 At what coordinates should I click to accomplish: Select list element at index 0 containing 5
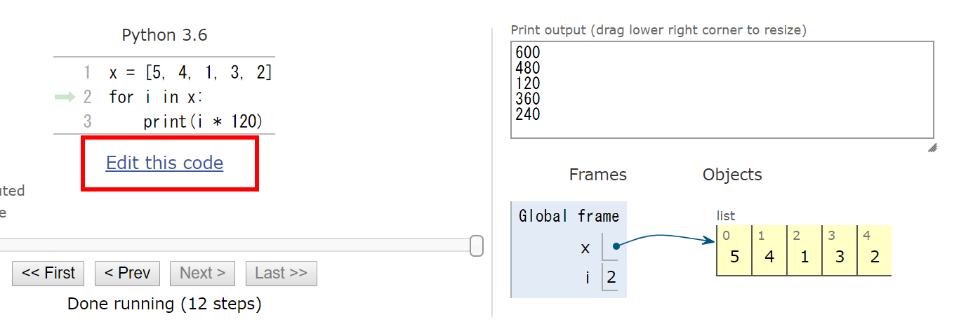(x=734, y=250)
